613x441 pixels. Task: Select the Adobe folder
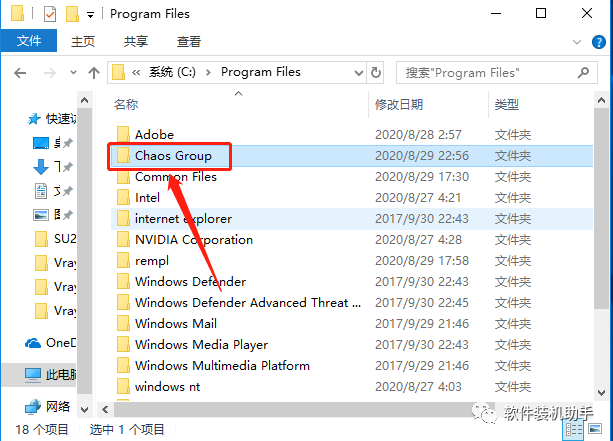pos(154,134)
